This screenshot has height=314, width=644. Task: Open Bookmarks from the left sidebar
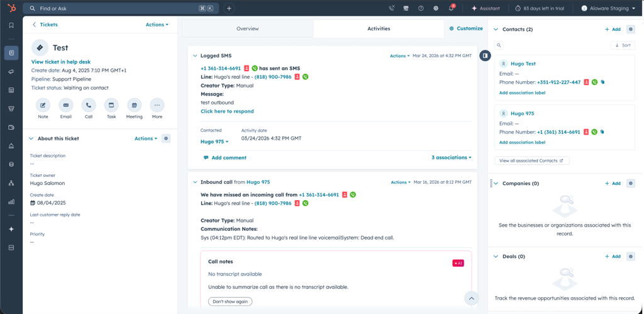[11, 25]
